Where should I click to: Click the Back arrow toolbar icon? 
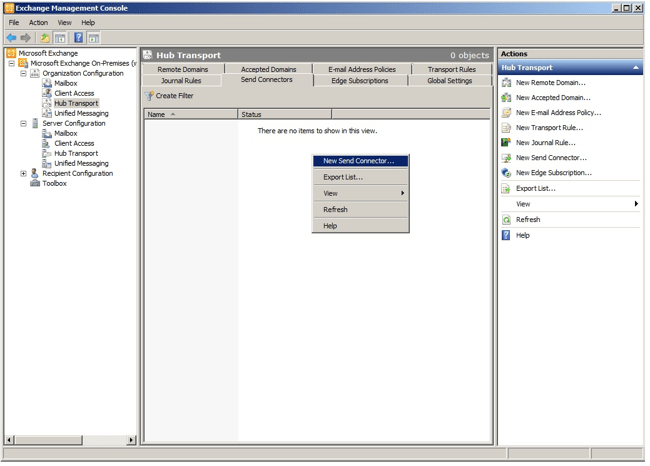point(11,38)
